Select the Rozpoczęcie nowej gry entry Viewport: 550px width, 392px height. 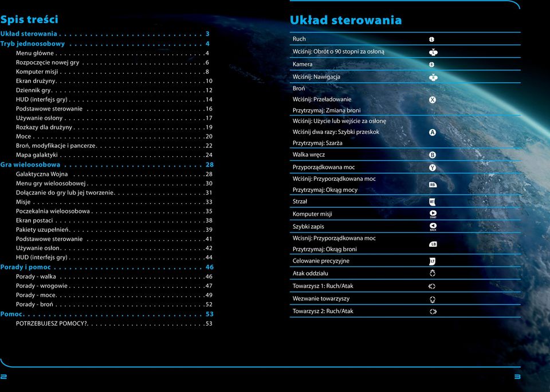113,62
